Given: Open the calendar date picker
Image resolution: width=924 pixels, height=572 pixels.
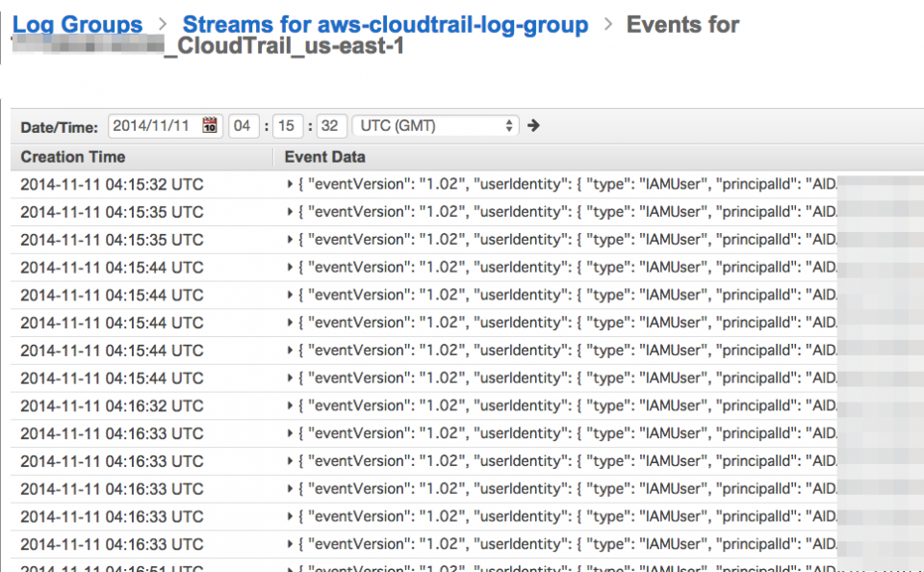Looking at the screenshot, I should coord(209,125).
